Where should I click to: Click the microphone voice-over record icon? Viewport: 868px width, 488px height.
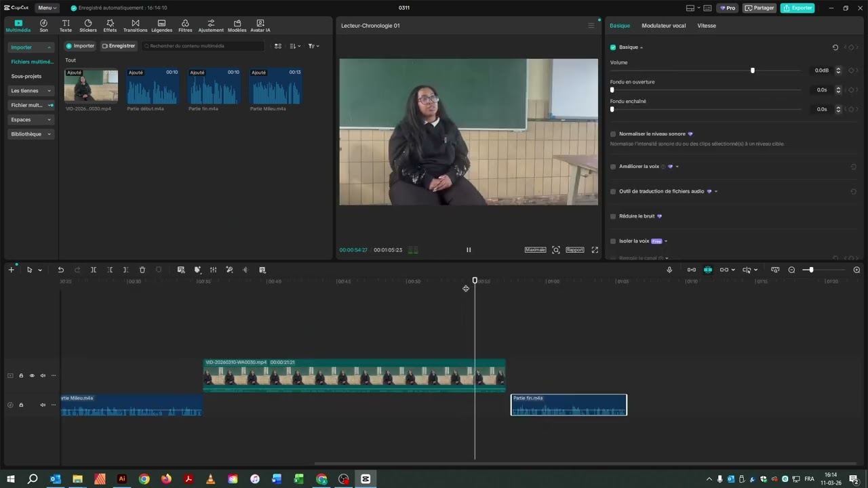(669, 270)
